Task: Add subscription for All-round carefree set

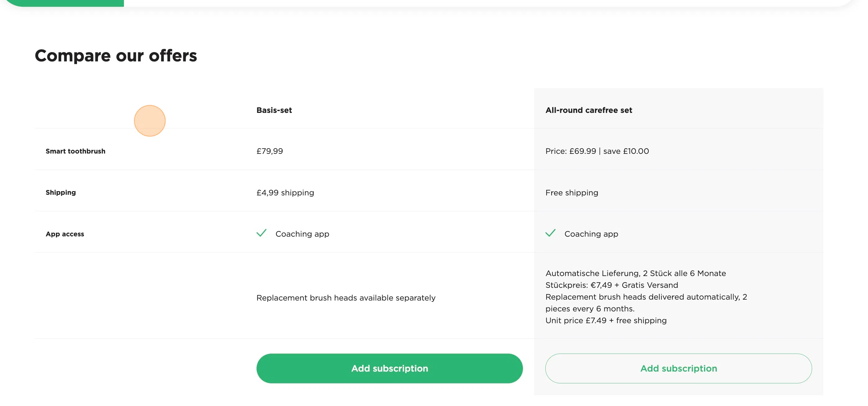Action: [x=678, y=368]
